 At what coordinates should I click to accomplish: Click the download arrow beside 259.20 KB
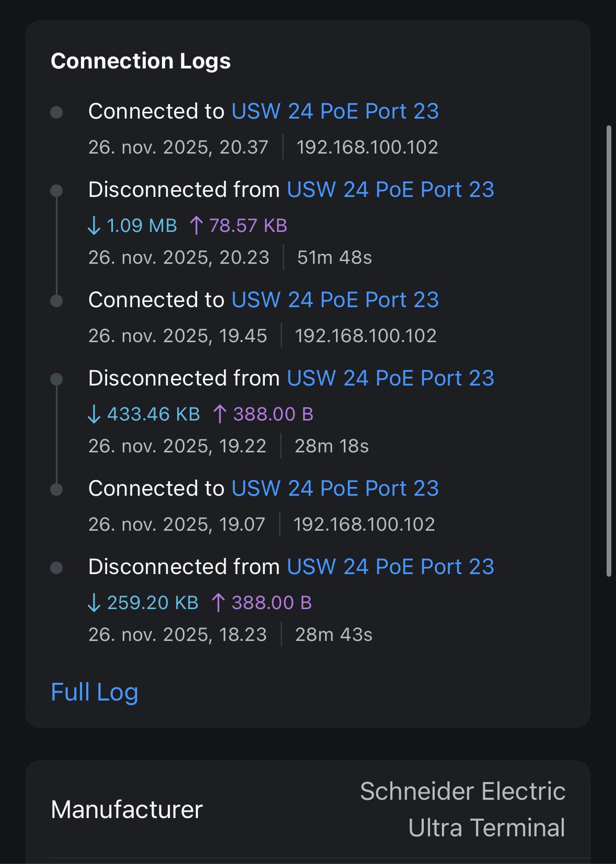tap(94, 603)
